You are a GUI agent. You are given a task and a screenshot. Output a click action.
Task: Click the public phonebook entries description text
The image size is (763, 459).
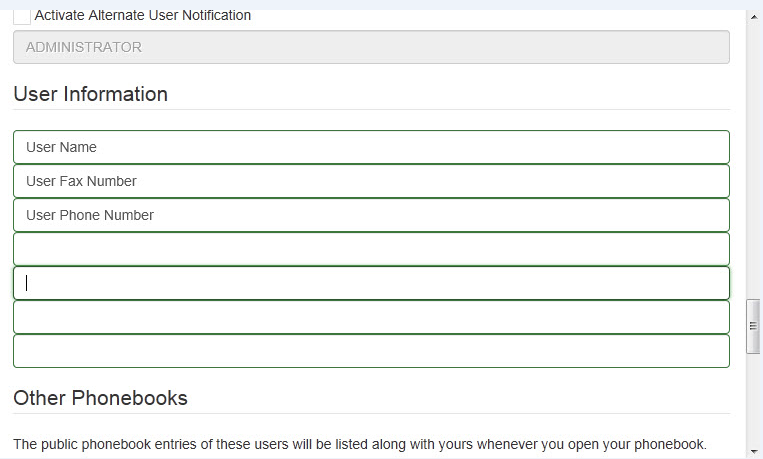pyautogui.click(x=360, y=444)
